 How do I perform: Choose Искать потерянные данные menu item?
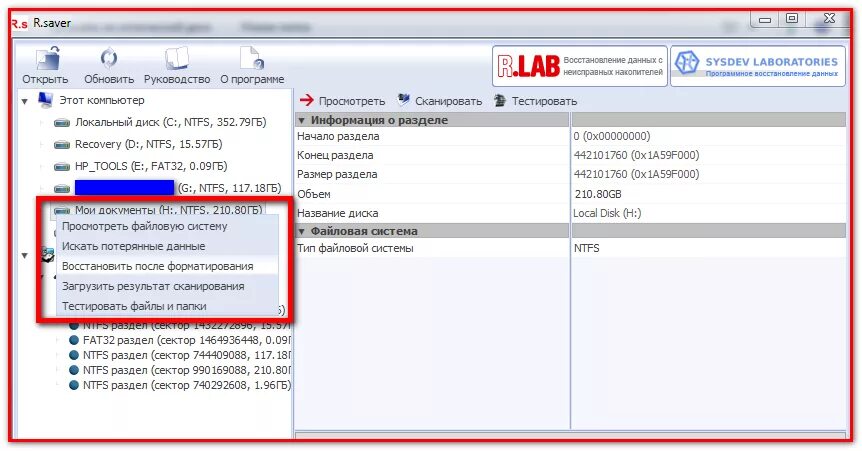[168, 246]
